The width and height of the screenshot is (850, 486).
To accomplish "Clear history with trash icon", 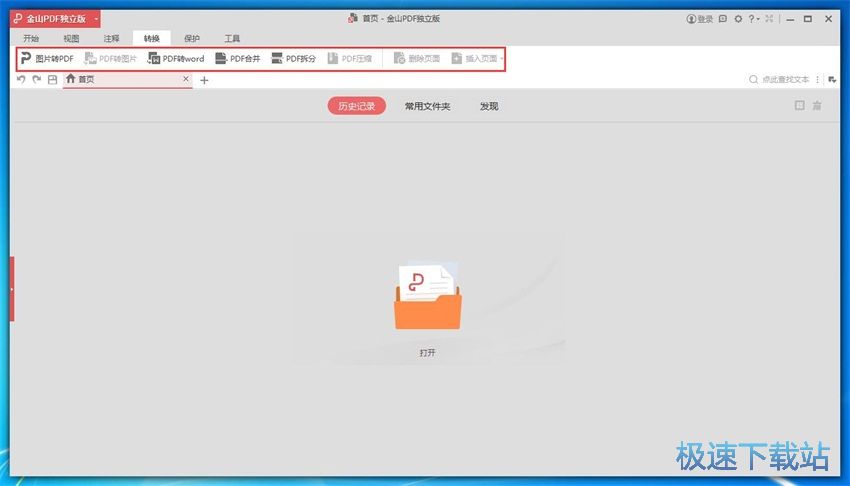I will click(x=817, y=106).
